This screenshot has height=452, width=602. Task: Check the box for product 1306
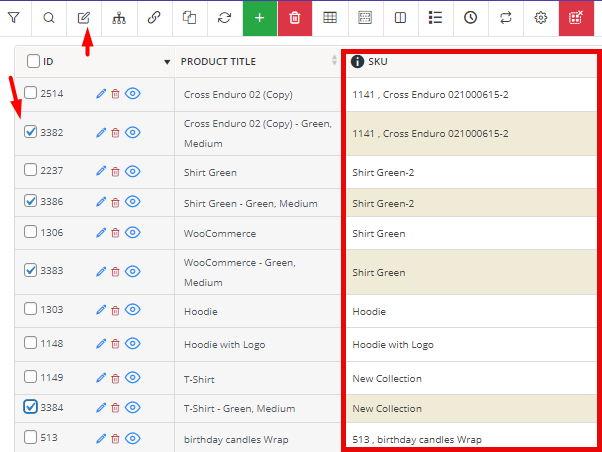30,232
